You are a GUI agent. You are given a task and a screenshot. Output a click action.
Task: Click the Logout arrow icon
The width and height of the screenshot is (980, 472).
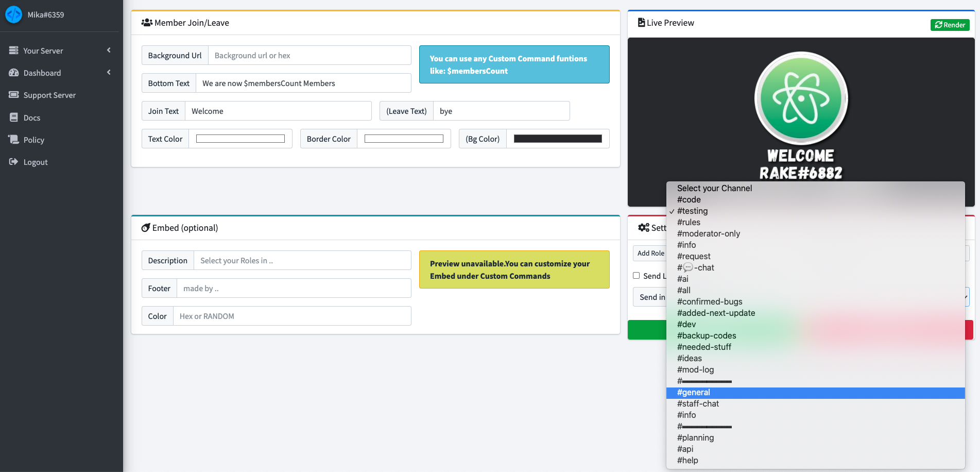[x=14, y=162]
